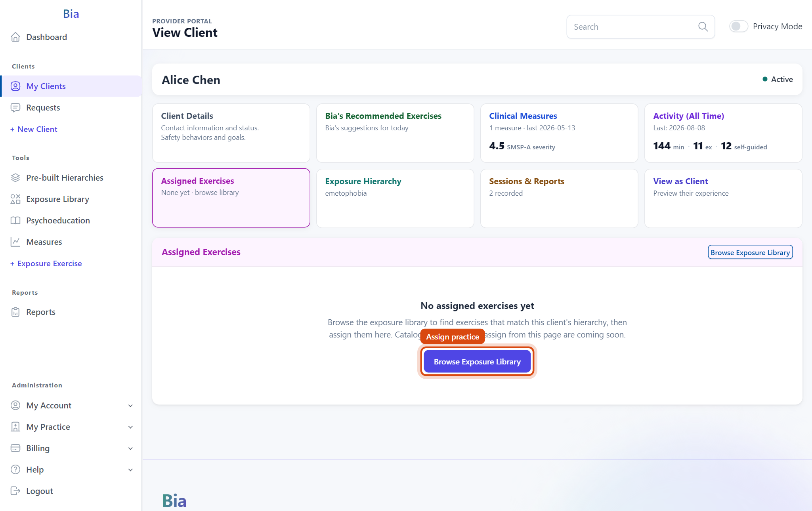Image resolution: width=812 pixels, height=511 pixels.
Task: Open the Activity (All Time) card
Action: point(723,133)
